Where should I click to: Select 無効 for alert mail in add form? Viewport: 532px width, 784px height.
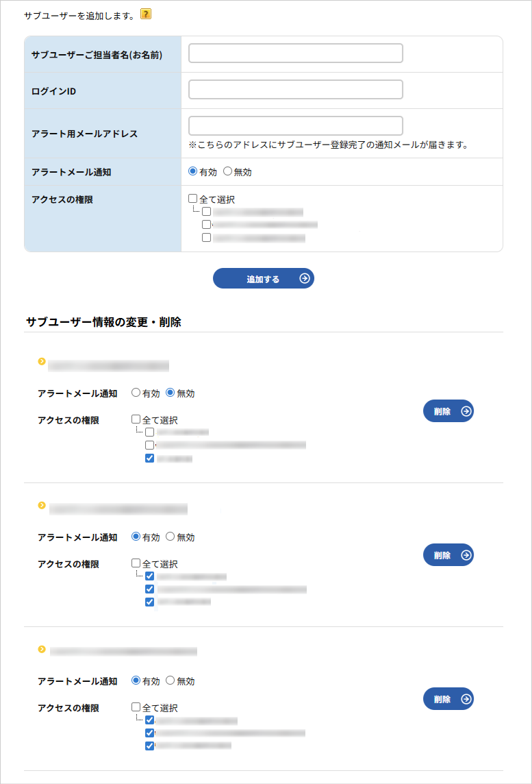click(228, 171)
